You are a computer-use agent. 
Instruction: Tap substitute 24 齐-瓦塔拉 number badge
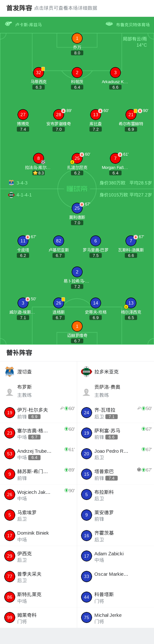pos(87,413)
